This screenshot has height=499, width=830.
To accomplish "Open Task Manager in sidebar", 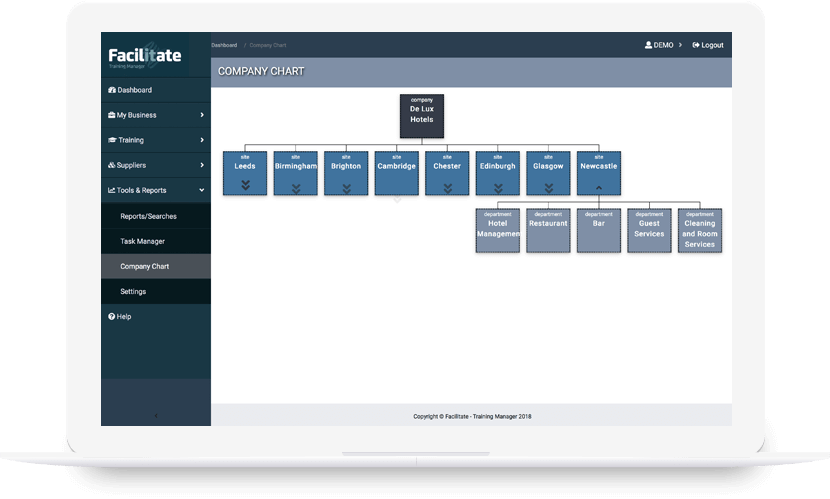I will pos(143,241).
